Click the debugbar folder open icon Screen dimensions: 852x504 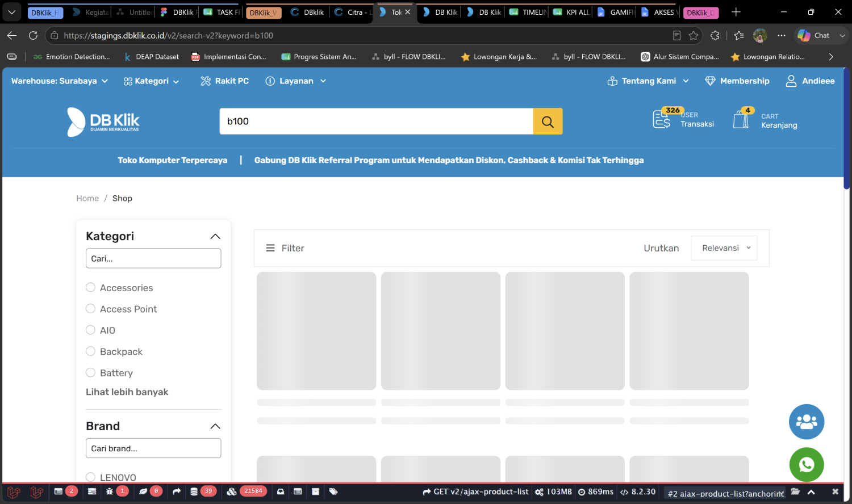[x=795, y=492]
